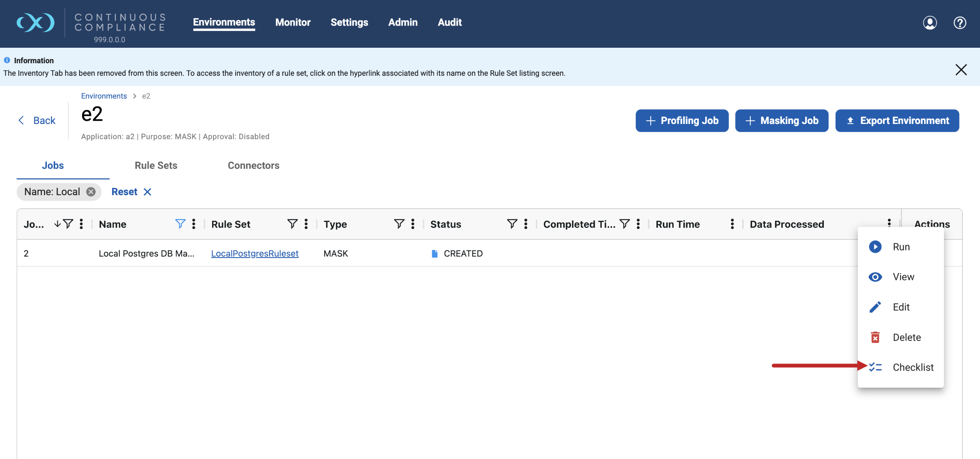Dismiss the Information banner
Viewport: 980px width, 459px height.
(961, 70)
